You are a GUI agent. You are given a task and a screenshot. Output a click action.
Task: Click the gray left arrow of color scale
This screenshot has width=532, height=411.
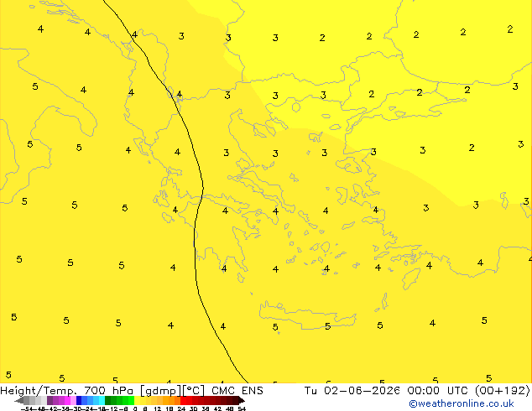pos(19,400)
